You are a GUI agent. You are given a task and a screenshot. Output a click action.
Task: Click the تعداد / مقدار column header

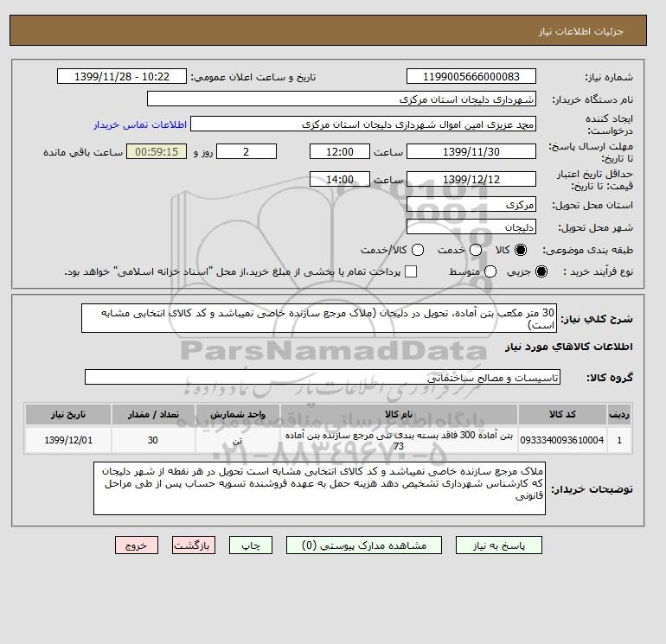pos(153,414)
